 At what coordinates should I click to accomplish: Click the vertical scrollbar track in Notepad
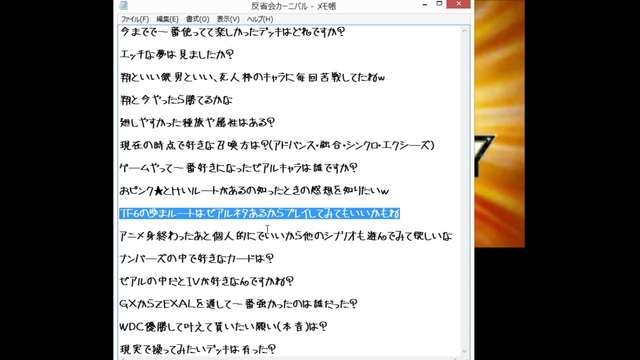pos(464,191)
